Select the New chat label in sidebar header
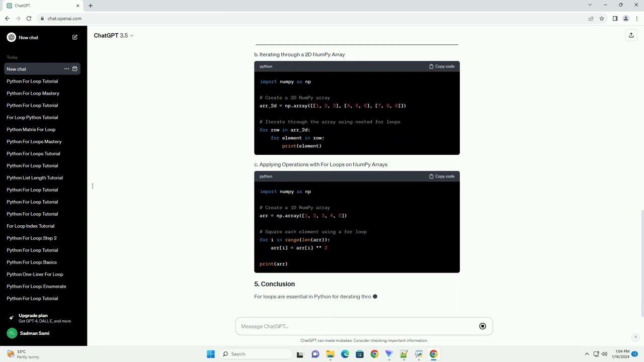The height and width of the screenshot is (362, 644). click(28, 37)
